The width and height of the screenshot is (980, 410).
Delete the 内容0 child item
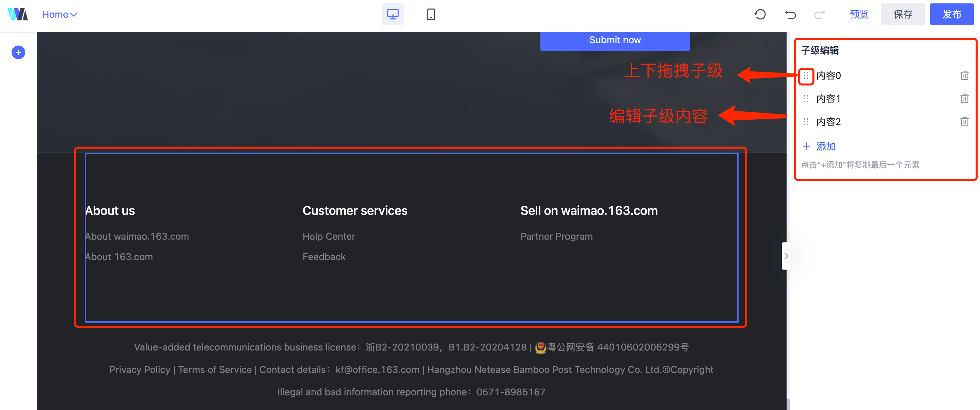(964, 75)
